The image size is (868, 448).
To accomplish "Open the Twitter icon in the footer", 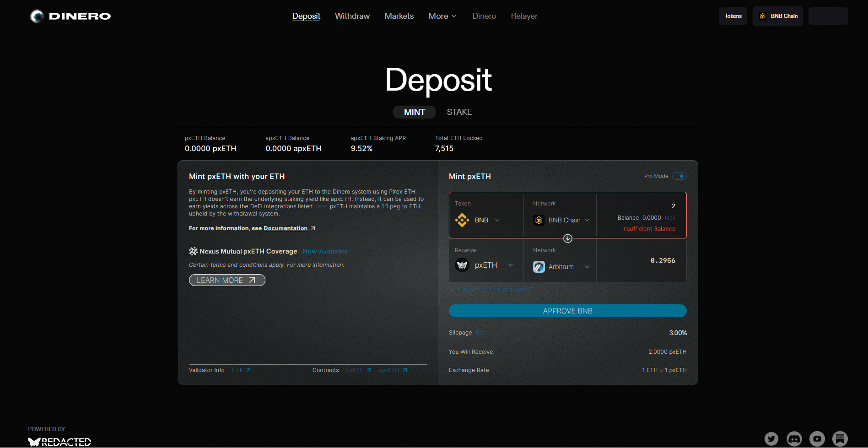I will point(771,439).
